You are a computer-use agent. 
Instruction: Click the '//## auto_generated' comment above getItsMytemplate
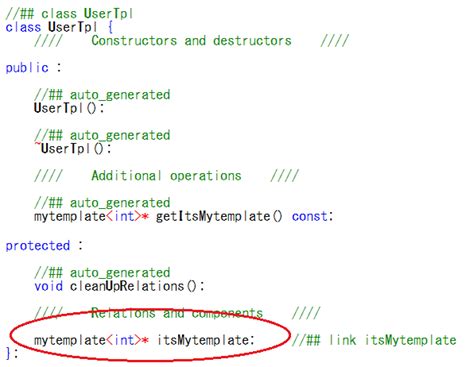point(102,203)
